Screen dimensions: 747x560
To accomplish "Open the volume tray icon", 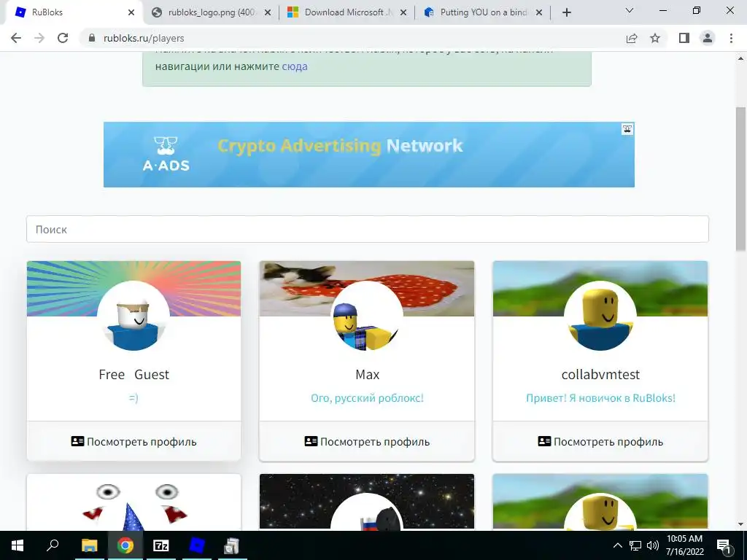I will (x=653, y=545).
